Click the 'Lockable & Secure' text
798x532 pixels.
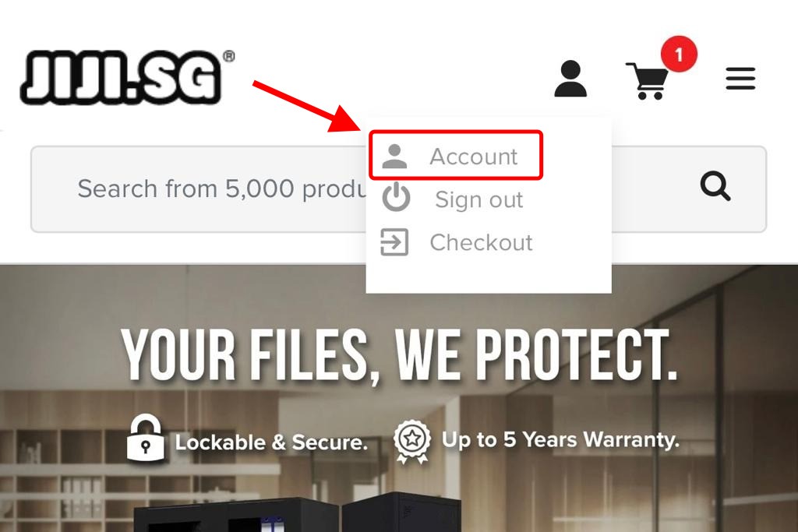coord(271,442)
